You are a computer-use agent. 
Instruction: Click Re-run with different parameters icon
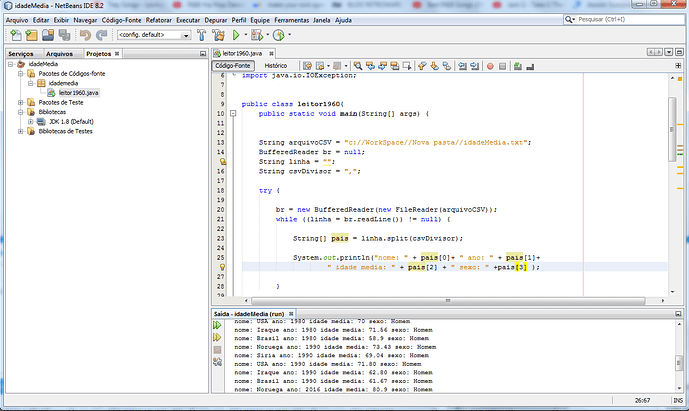(x=217, y=337)
